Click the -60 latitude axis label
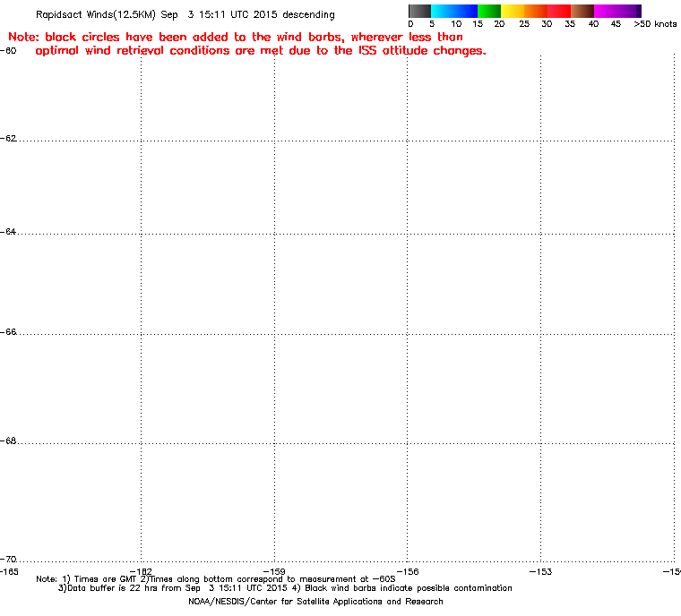681x616 pixels. pyautogui.click(x=8, y=50)
